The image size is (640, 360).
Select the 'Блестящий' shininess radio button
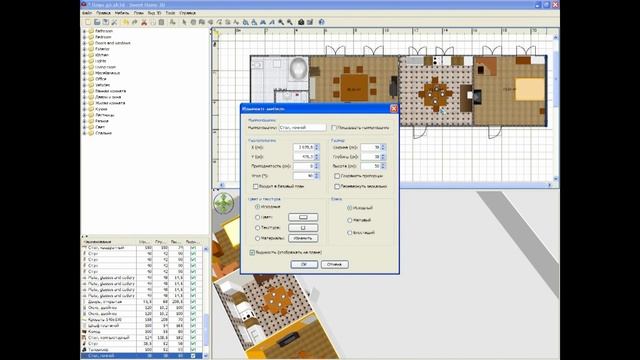point(349,232)
